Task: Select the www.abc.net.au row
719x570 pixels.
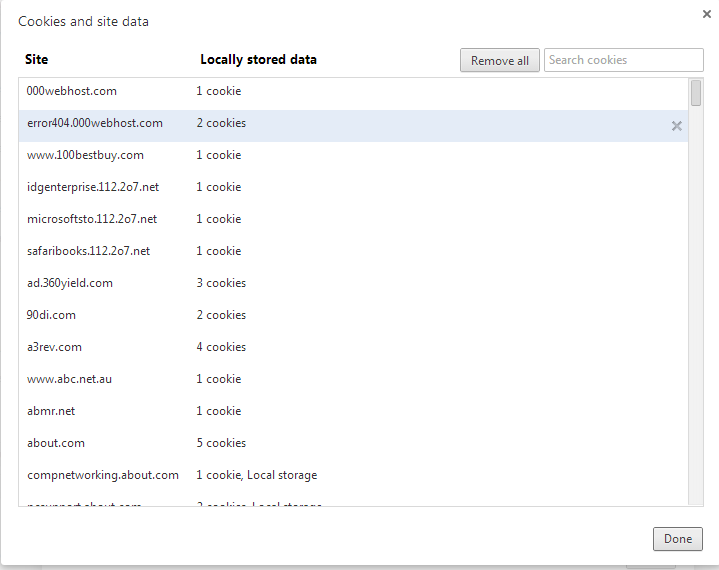Action: click(x=353, y=382)
